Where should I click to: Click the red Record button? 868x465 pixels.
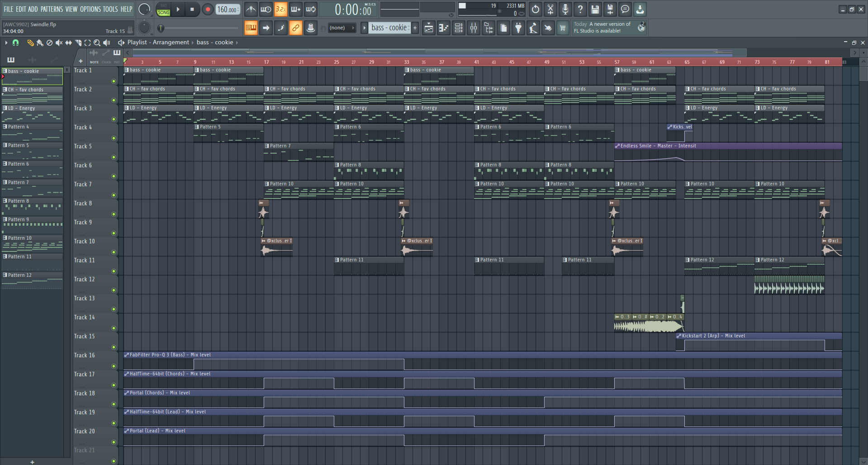pos(208,9)
